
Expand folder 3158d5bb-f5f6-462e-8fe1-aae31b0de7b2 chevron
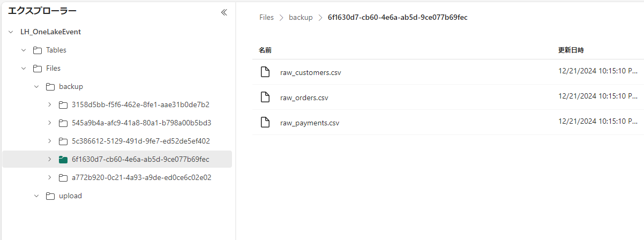click(49, 104)
